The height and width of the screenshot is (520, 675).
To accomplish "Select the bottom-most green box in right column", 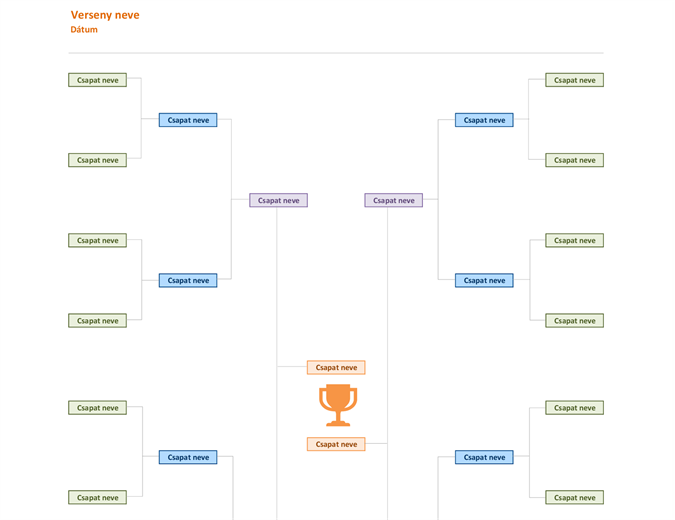I will pos(574,498).
